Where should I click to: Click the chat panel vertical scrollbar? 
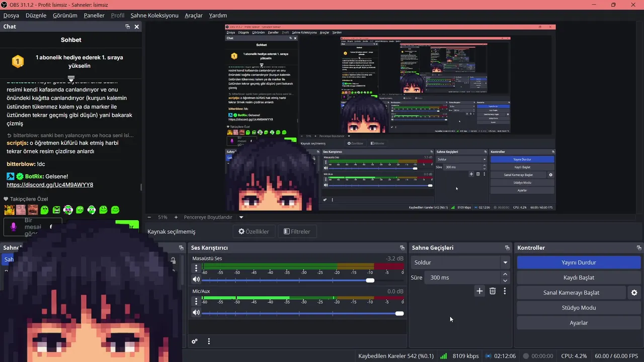(141, 187)
